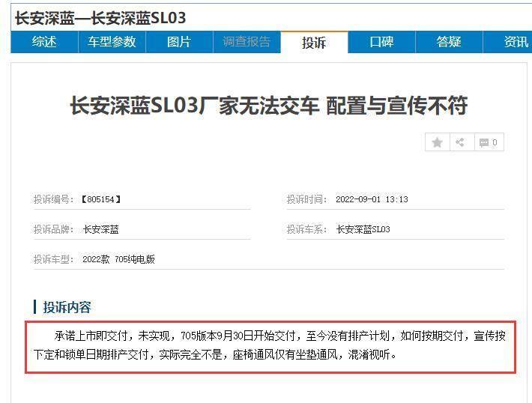The height and width of the screenshot is (403, 532).
Task: Click the 长安深蓝SL03 car series value
Action: click(363, 229)
